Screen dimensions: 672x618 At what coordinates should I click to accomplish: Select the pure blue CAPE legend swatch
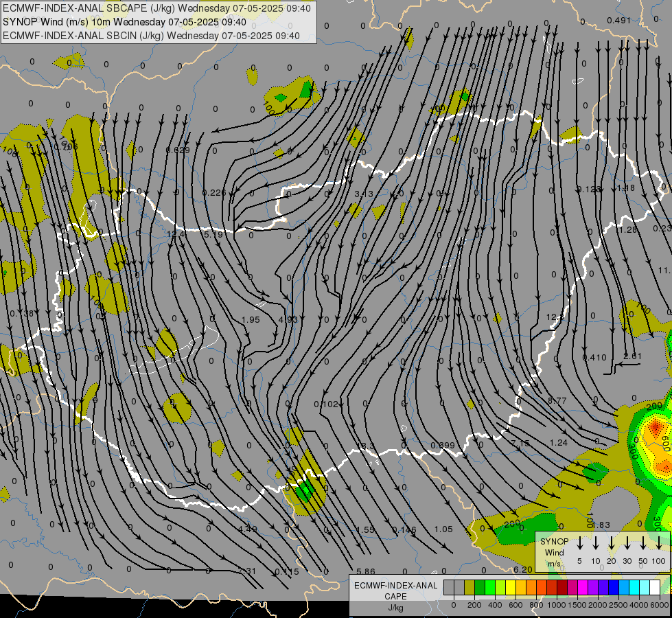[x=614, y=588]
